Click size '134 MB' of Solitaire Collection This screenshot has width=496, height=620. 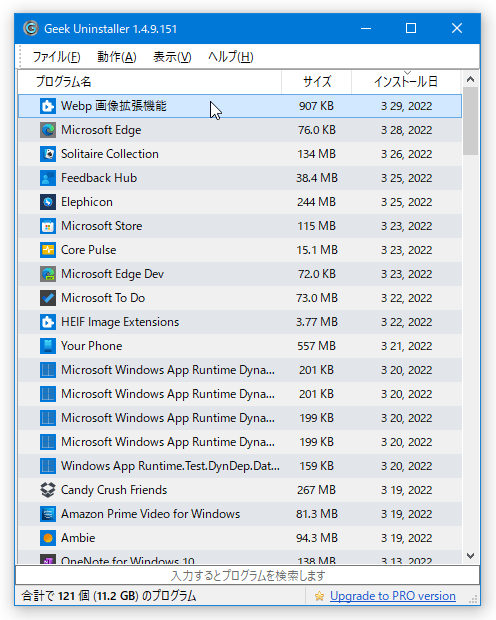(316, 154)
